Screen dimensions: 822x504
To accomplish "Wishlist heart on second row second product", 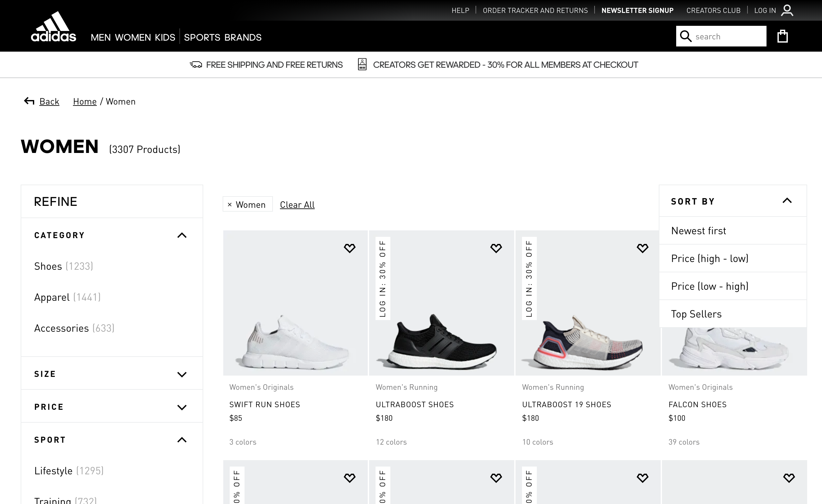I will (496, 478).
